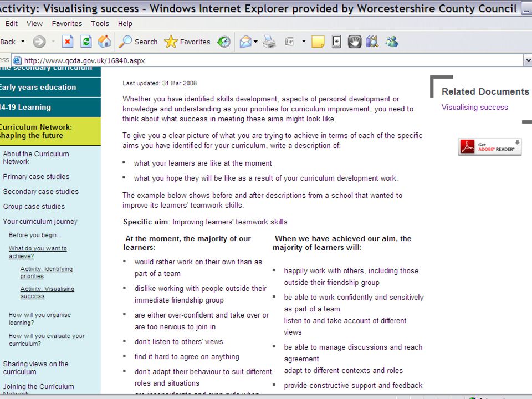Open Activity: Identifying priorities link
This screenshot has width=532, height=399.
click(x=47, y=273)
